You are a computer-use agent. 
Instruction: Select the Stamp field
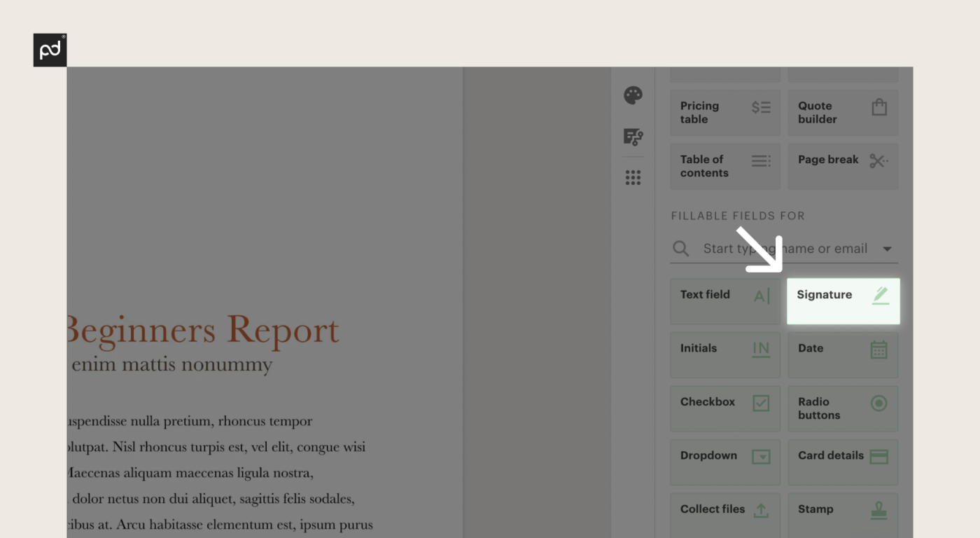pyautogui.click(x=843, y=516)
